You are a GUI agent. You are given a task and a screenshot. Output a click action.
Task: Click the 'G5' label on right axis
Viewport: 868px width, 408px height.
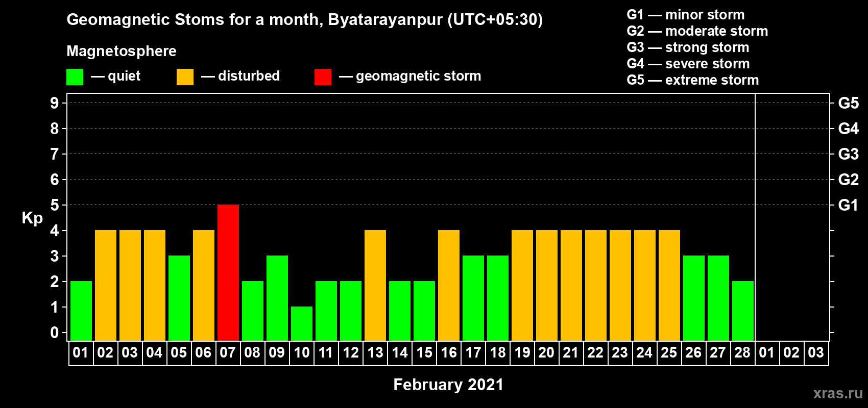point(849,103)
